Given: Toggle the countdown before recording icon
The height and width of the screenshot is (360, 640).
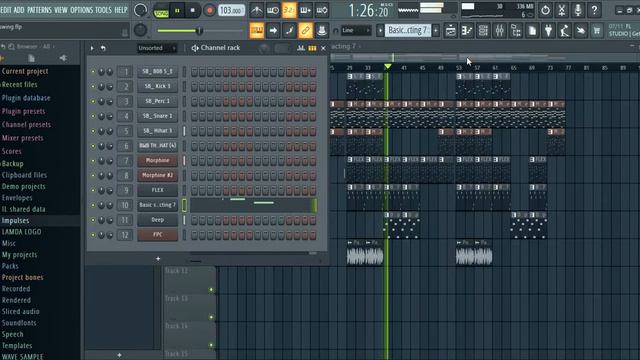Looking at the screenshot, I should pos(289,10).
